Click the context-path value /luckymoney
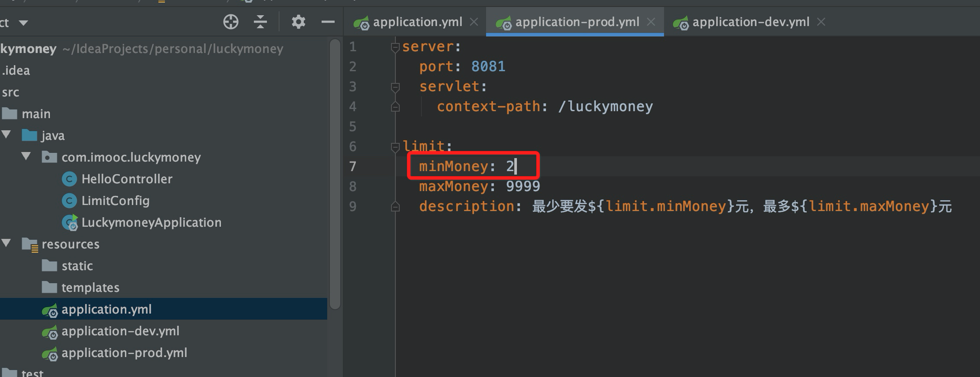This screenshot has width=980, height=377. (605, 106)
